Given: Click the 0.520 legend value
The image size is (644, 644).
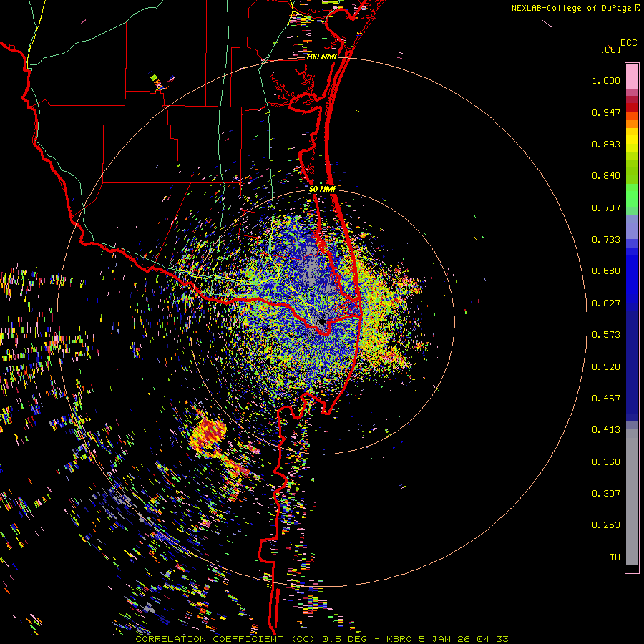Looking at the screenshot, I should point(606,367).
